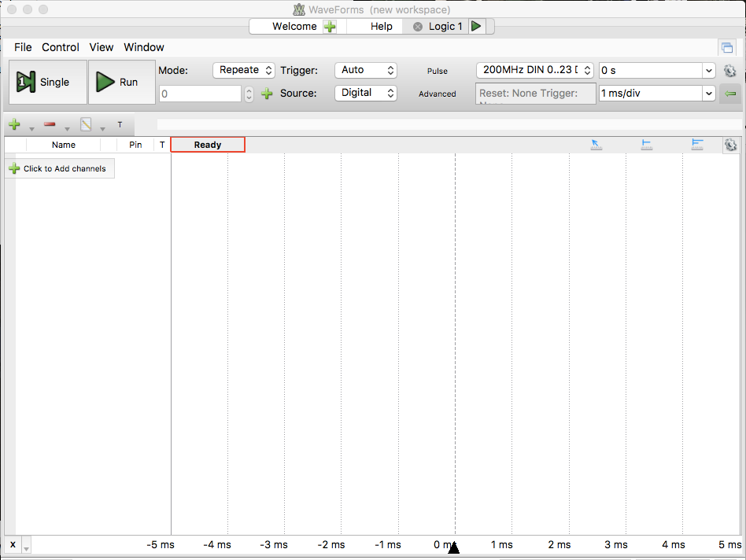Open the File menu
The height and width of the screenshot is (560, 746).
click(x=23, y=47)
